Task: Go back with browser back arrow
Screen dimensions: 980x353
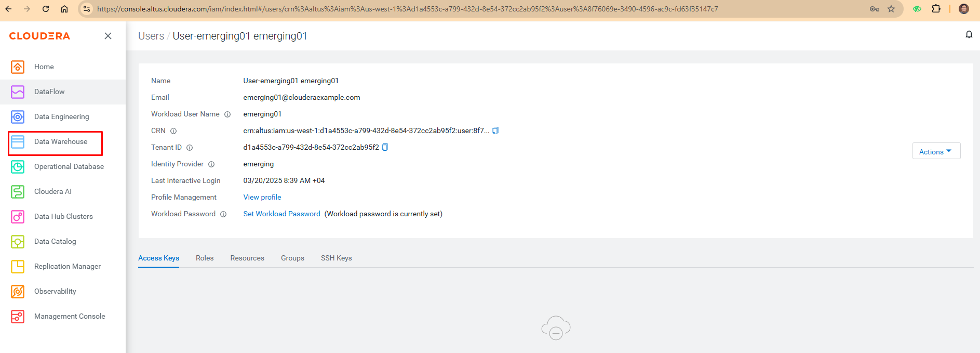Action: (x=9, y=9)
